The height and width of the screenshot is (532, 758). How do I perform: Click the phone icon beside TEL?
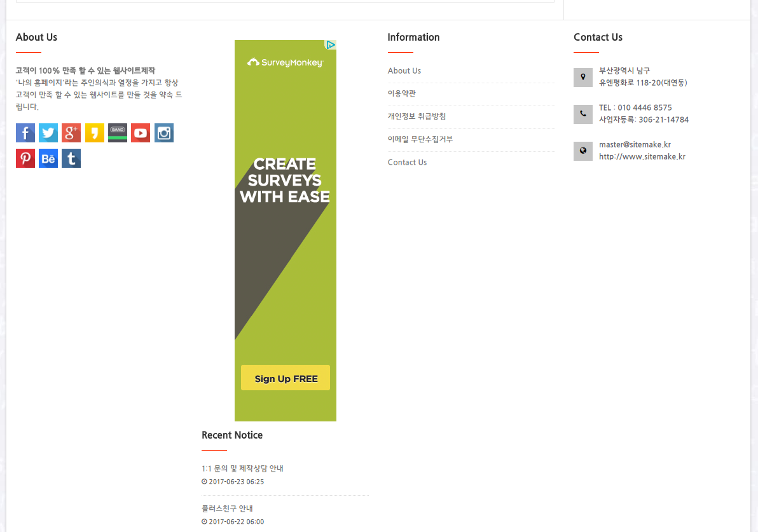click(583, 114)
